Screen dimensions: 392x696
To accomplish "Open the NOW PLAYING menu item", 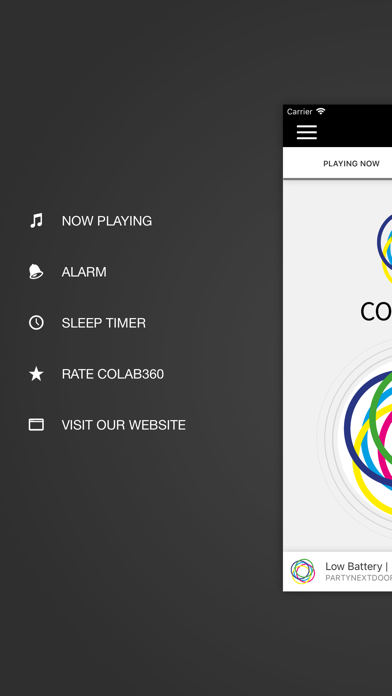I will [107, 221].
